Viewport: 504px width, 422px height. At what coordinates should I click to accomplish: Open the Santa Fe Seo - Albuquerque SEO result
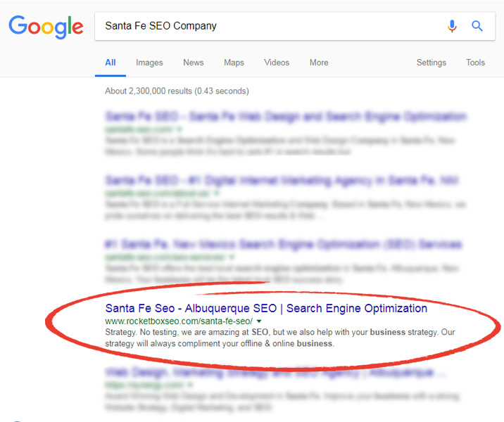pos(266,308)
